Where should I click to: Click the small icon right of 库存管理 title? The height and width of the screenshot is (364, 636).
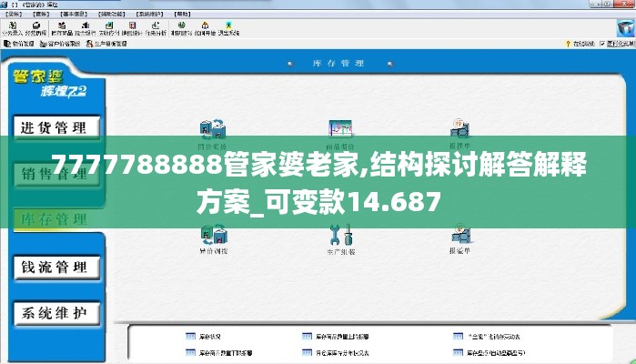pyautogui.click(x=389, y=64)
